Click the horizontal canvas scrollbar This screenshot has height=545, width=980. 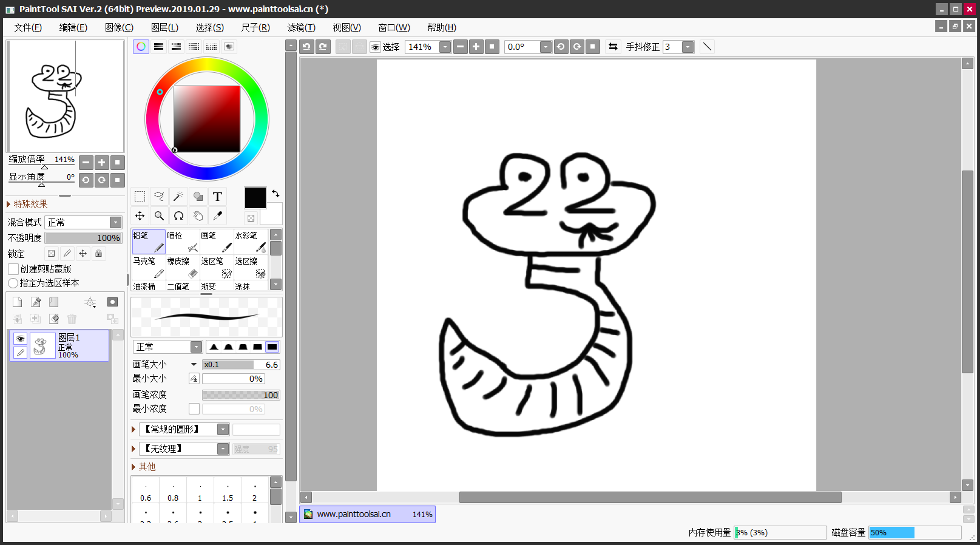click(650, 497)
